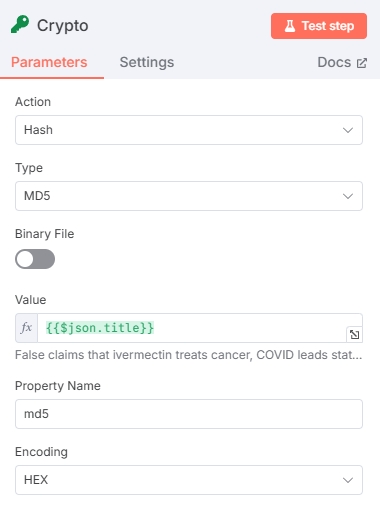Click the external link icon beside Docs
The image size is (380, 509).
coord(362,63)
